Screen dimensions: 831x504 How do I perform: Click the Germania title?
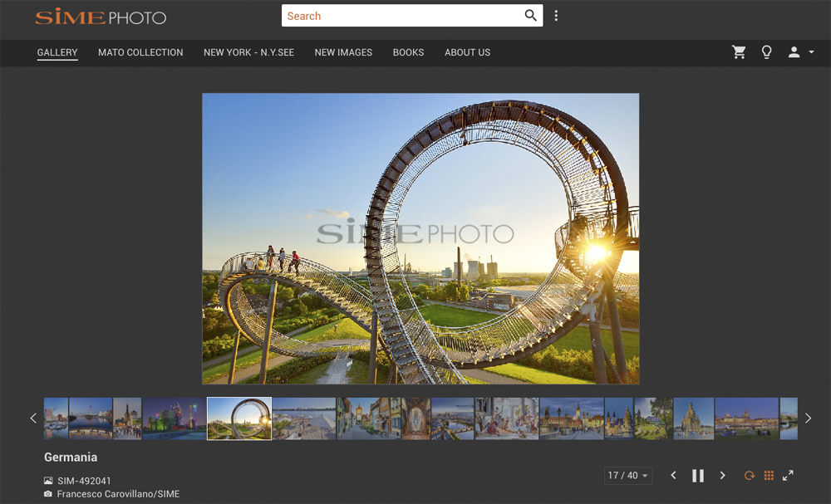71,457
